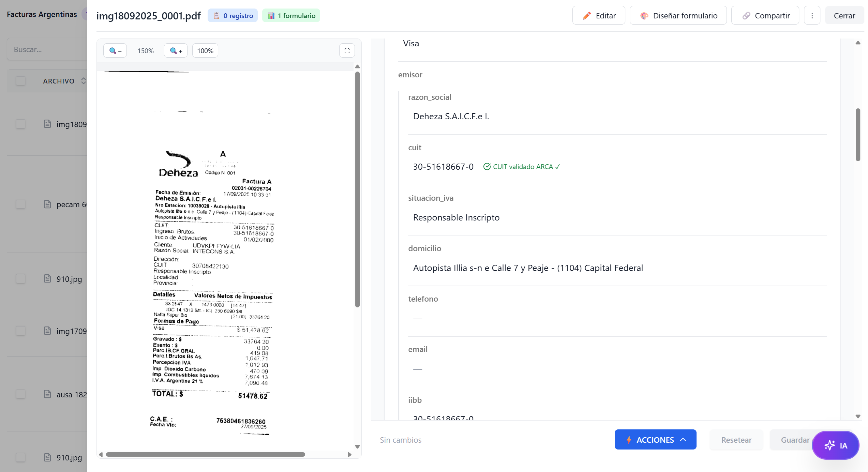The width and height of the screenshot is (868, 472).
Task: Click the PDF viewer scroll right arrow
Action: 349,455
